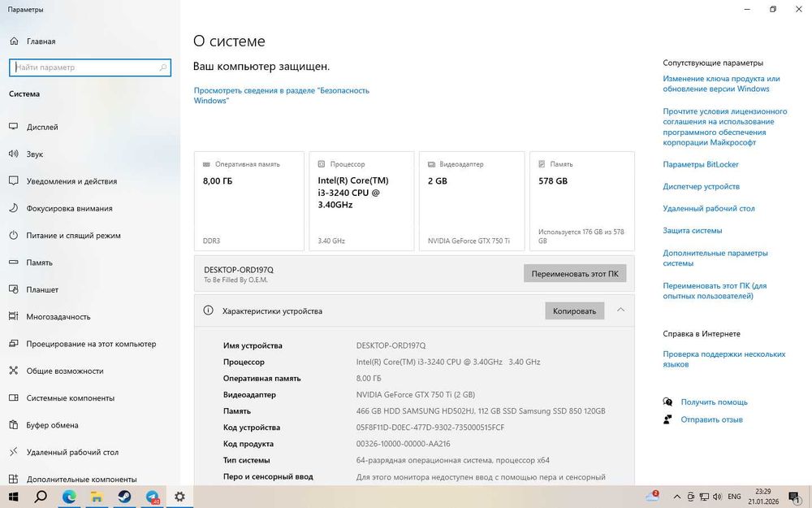Viewport: 812px width, 508px height.
Task: Open Параметры BitLocker link
Action: 701,164
